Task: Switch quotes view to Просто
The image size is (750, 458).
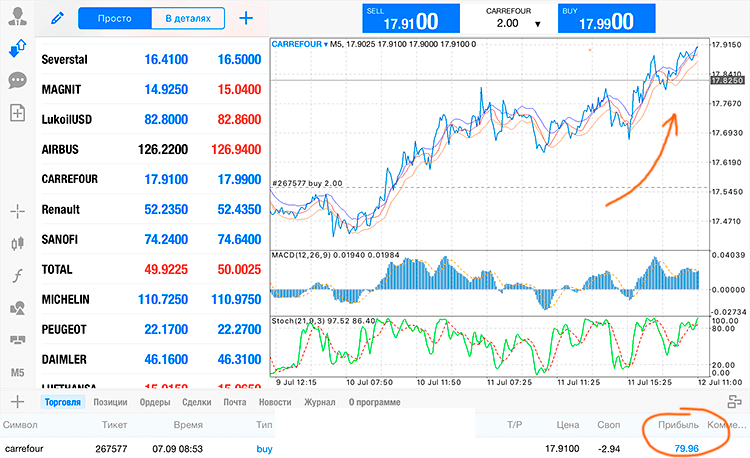Action: click(x=115, y=18)
